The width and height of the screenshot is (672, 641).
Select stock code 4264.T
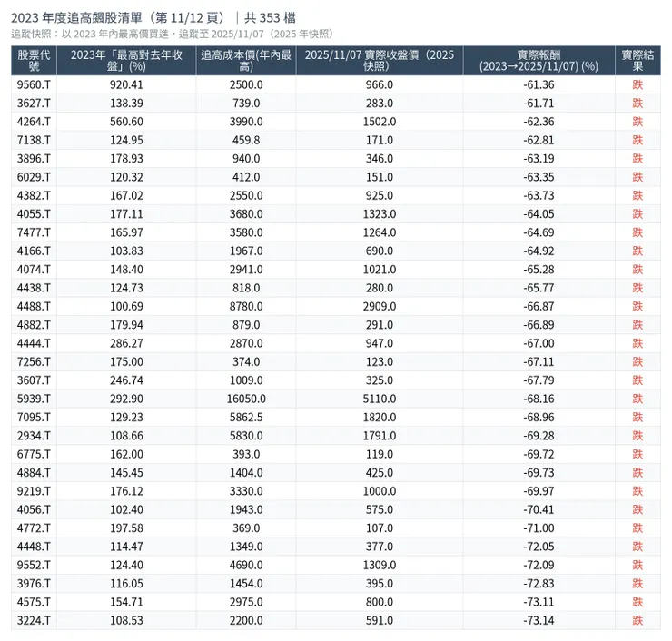[34, 122]
